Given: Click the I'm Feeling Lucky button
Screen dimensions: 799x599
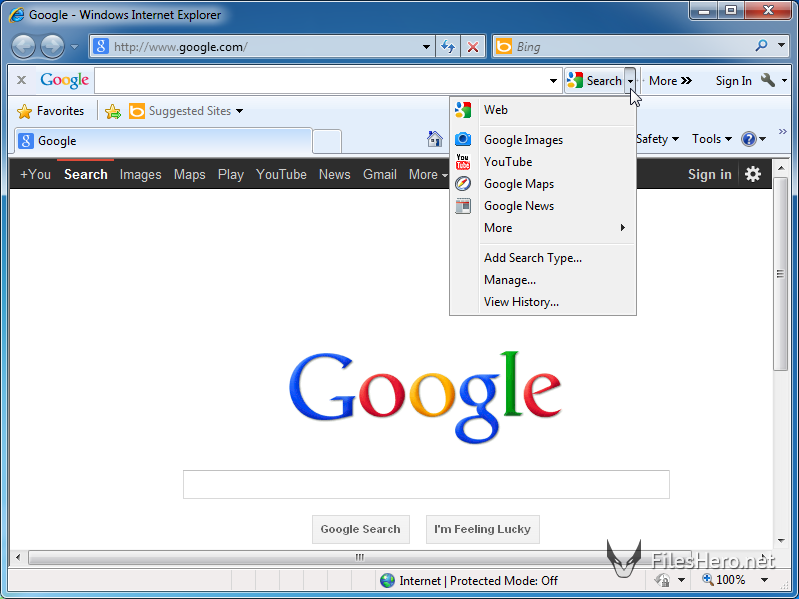Looking at the screenshot, I should click(x=482, y=529).
